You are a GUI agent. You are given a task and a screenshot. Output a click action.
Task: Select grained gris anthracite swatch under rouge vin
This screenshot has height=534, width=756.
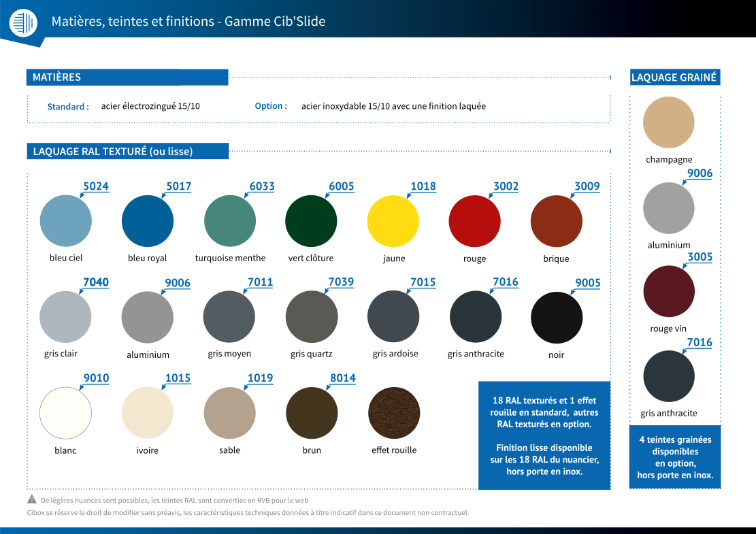pyautogui.click(x=669, y=376)
